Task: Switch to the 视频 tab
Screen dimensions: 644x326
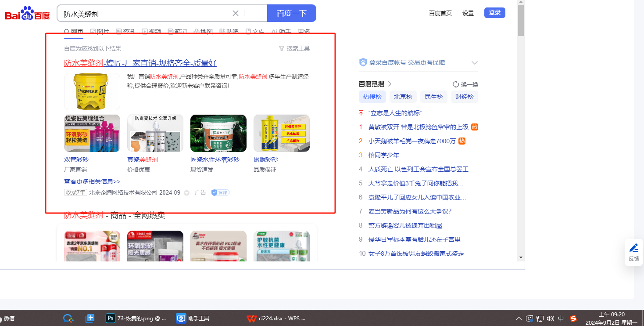Action: (x=151, y=32)
